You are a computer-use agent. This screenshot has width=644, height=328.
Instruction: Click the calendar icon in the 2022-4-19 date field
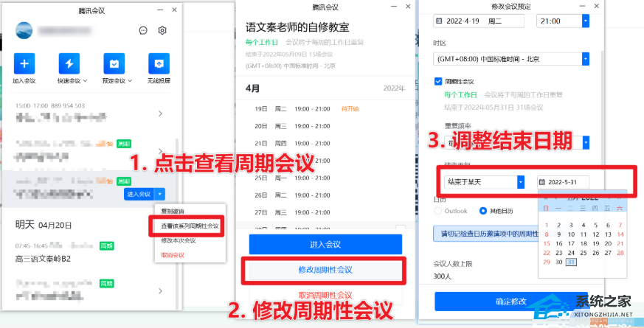pyautogui.click(x=439, y=21)
